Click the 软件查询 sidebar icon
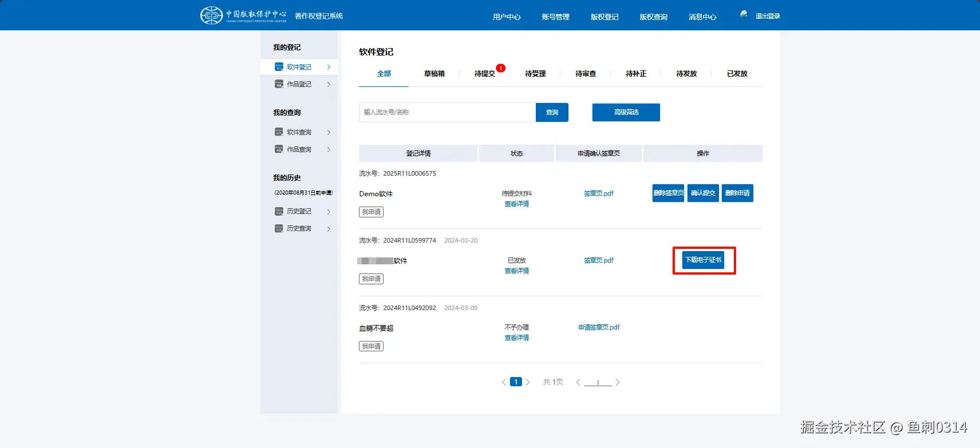Image resolution: width=980 pixels, height=448 pixels. coord(279,132)
